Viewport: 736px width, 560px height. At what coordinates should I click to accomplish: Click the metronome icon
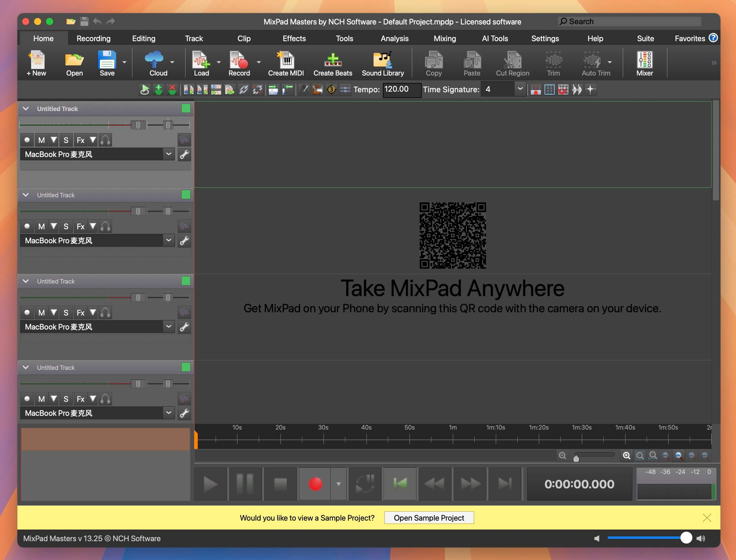pyautogui.click(x=304, y=89)
